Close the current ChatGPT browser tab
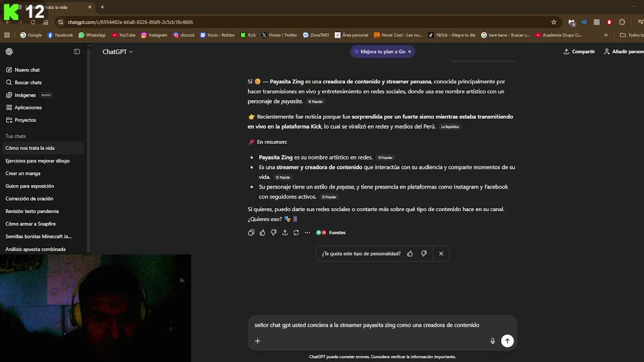 point(90,7)
